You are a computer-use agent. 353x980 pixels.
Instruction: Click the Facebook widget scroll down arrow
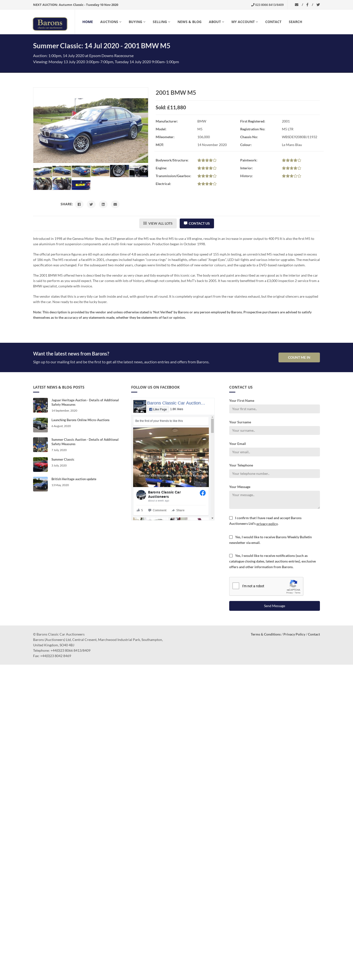click(x=212, y=518)
